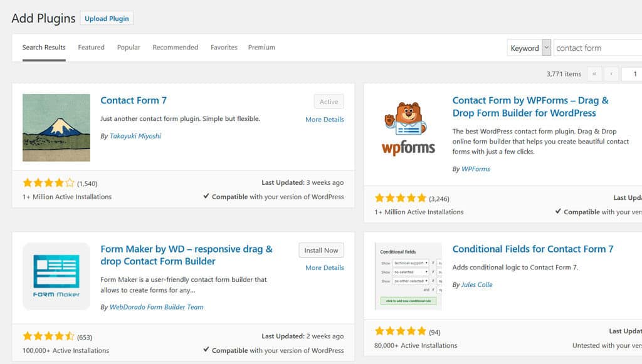Click the '3,771 items' results count
The width and height of the screenshot is (642, 364).
pos(564,74)
